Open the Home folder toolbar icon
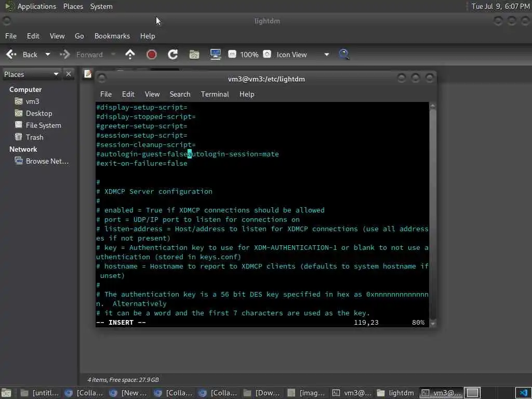 [x=194, y=54]
